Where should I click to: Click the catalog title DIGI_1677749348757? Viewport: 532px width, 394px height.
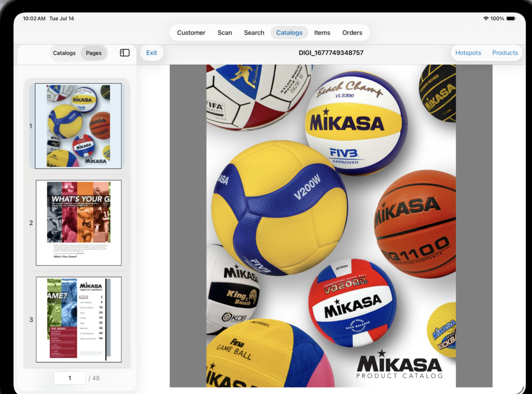pyautogui.click(x=331, y=53)
